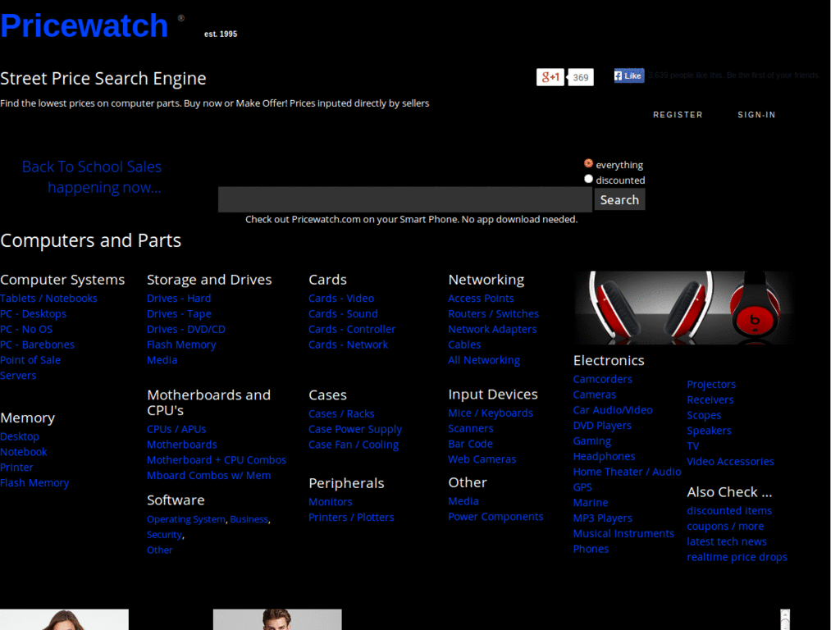Click the small scrollbar at bottom right
The height and width of the screenshot is (630, 840).
(x=785, y=619)
